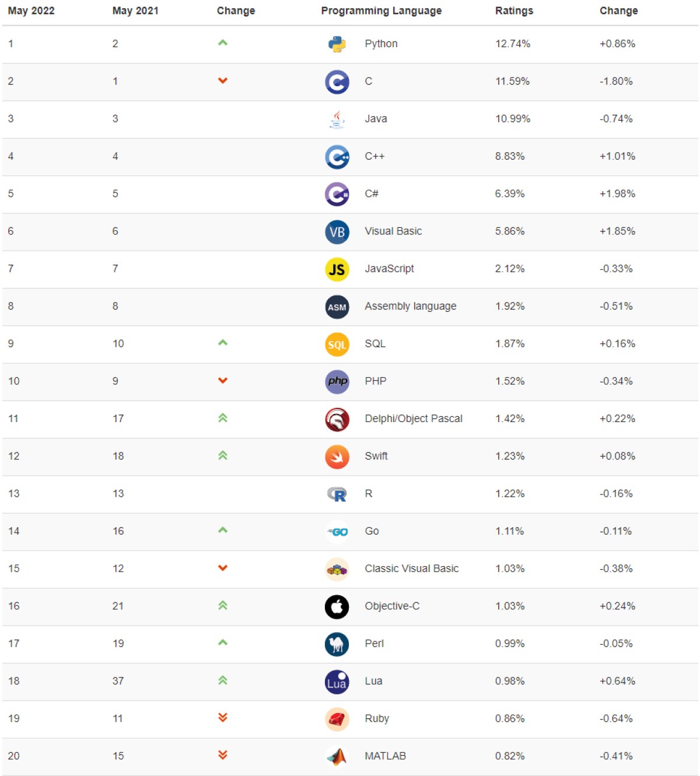Click the Objective-C apple icon

[x=337, y=607]
